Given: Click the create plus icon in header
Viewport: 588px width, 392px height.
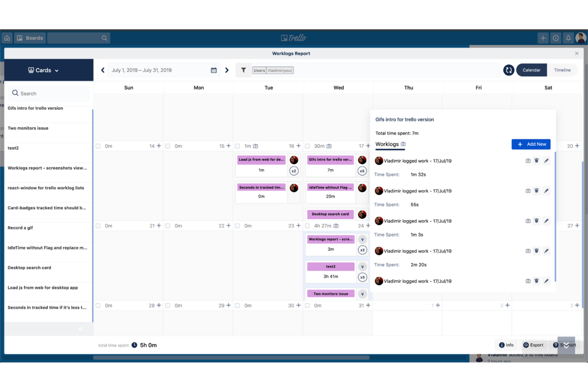Looking at the screenshot, I should click(543, 38).
